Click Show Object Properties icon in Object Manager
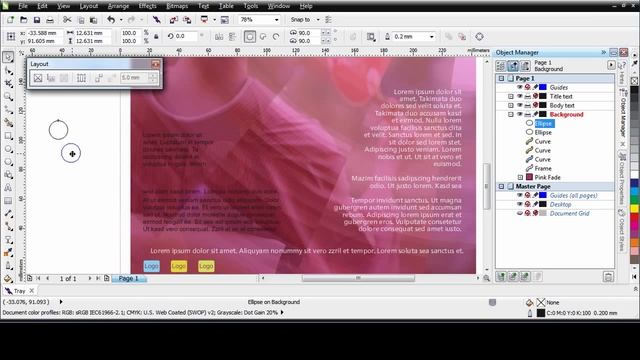This screenshot has height=360, width=640. (501, 65)
